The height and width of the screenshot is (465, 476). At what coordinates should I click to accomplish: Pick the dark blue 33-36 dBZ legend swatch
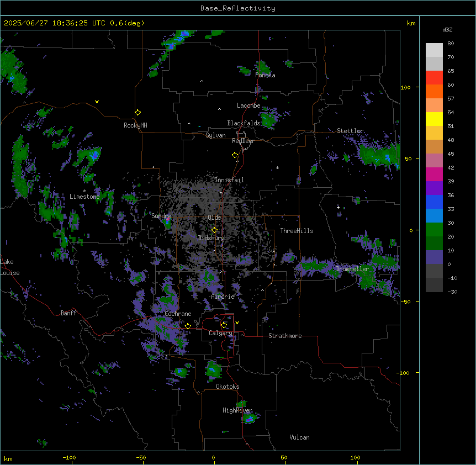(x=434, y=202)
